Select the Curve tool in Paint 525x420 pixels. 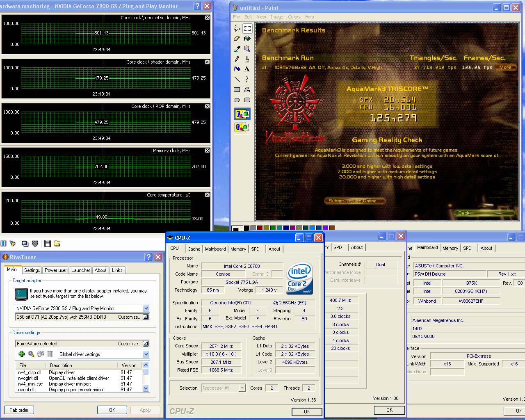247,80
